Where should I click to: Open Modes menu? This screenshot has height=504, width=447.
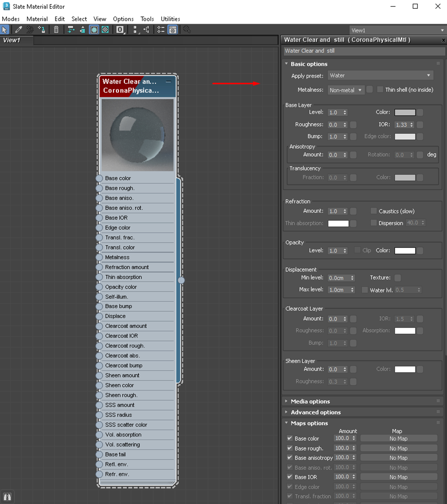click(11, 19)
